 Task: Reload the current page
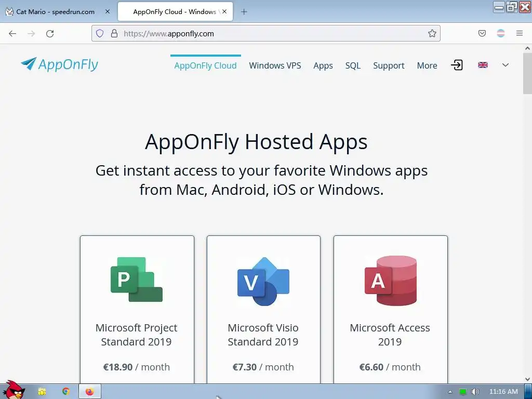coord(50,34)
